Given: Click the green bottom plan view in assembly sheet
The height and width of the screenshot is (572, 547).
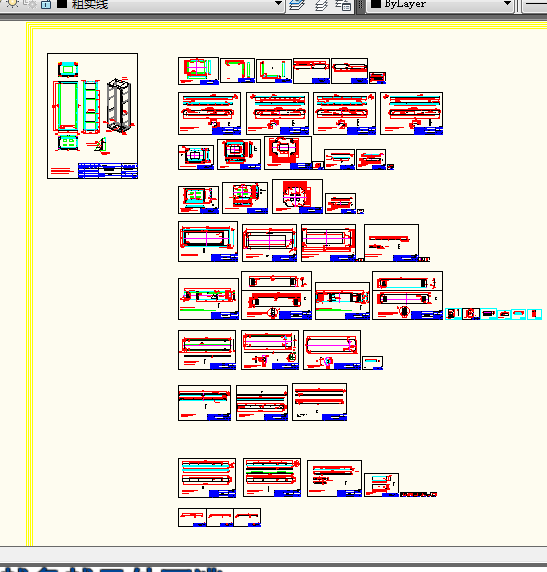Looking at the screenshot, I should (68, 142).
